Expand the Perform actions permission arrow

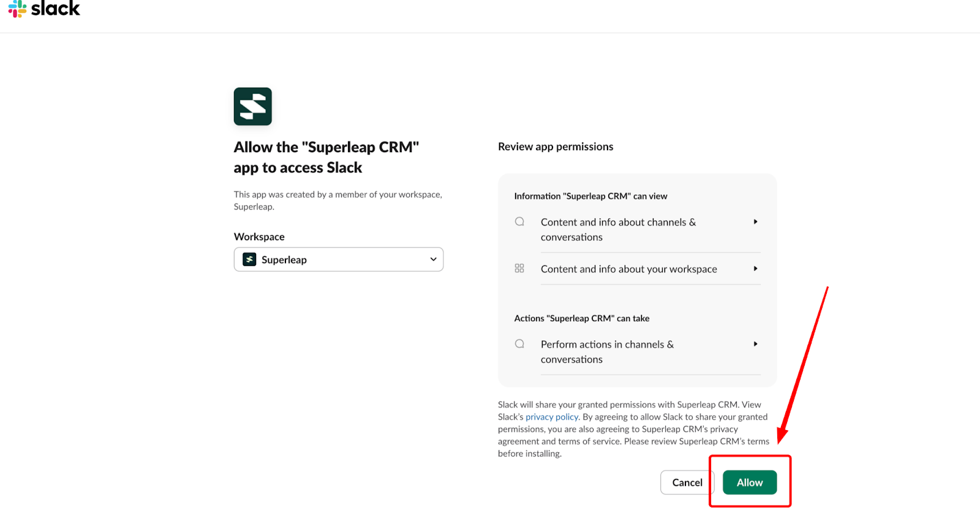[755, 344]
